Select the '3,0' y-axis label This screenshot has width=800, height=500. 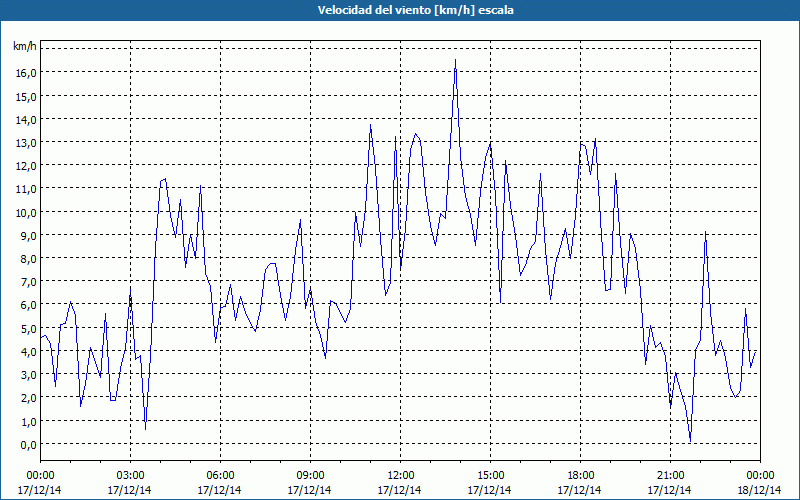28,375
